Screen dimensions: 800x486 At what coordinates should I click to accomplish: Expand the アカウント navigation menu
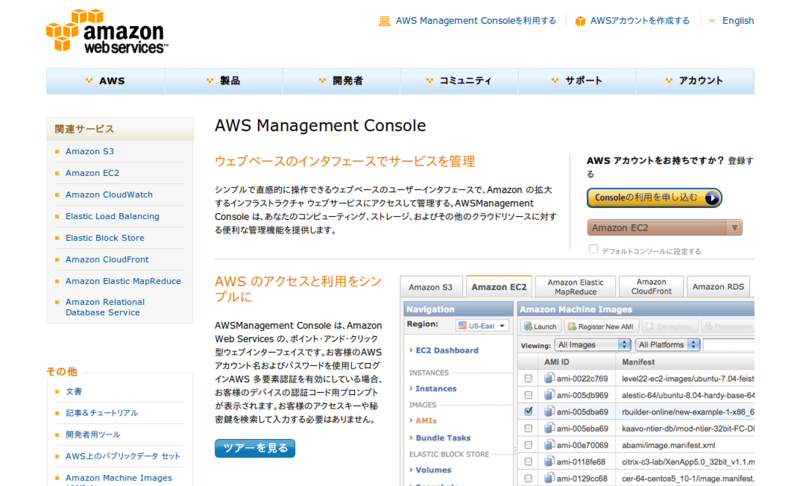(x=695, y=81)
